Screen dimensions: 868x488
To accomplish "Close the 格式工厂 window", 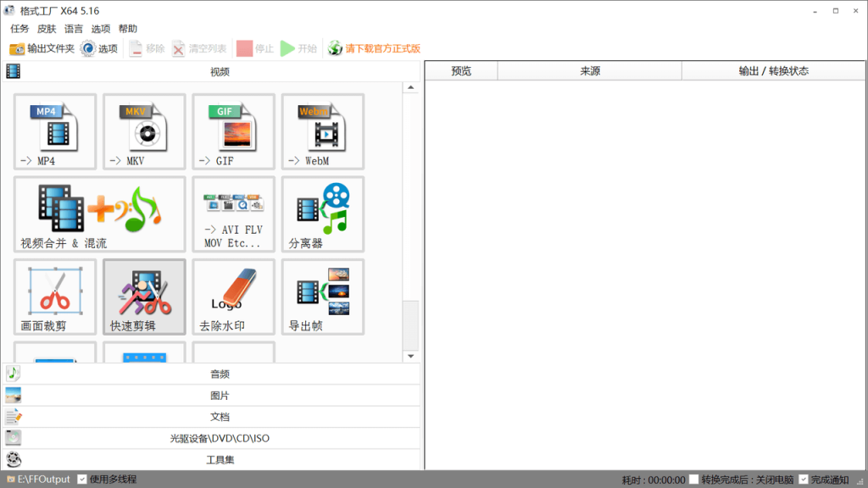I will pyautogui.click(x=856, y=11).
